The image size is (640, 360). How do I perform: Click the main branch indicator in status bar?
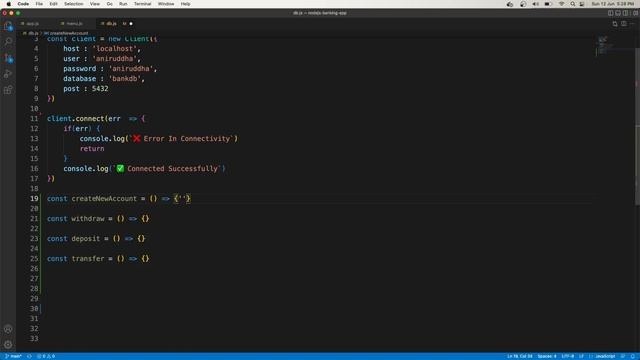13,356
